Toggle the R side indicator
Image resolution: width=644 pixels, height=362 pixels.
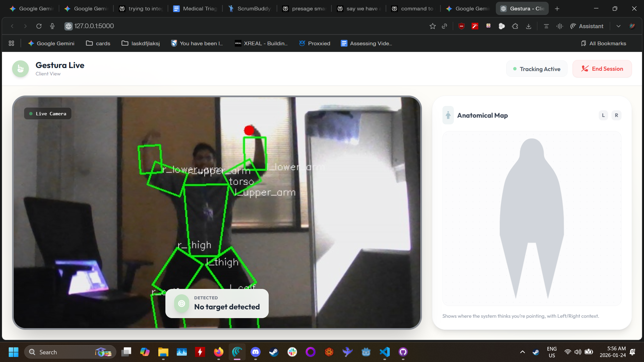tap(616, 115)
